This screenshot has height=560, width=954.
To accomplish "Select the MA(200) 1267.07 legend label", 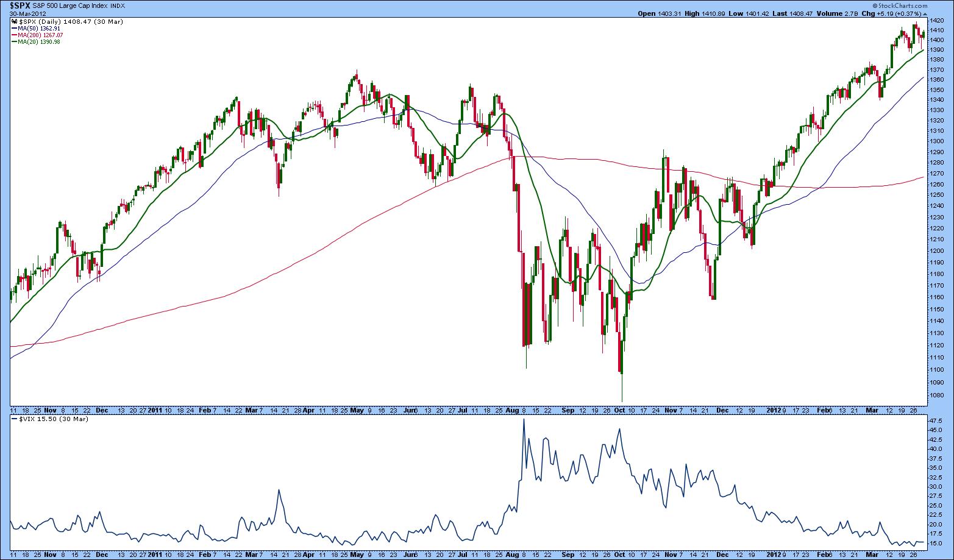I will pyautogui.click(x=40, y=35).
